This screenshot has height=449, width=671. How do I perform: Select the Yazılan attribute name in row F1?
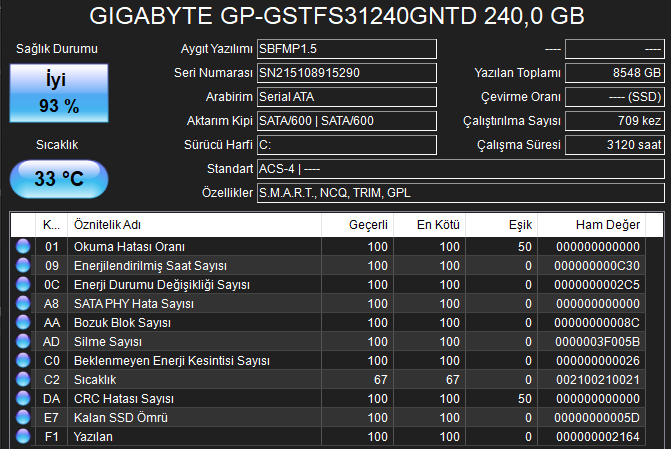coord(93,437)
